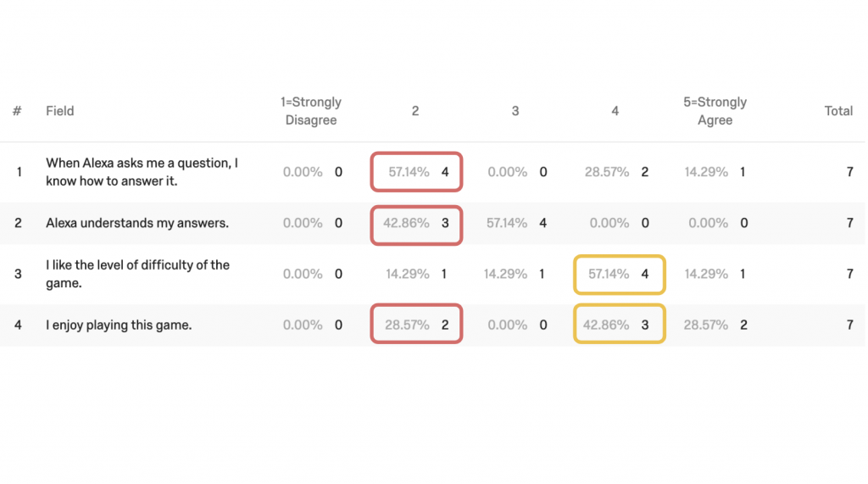Click the '5=Strongly Agree' column header
868x484 pixels.
(715, 111)
